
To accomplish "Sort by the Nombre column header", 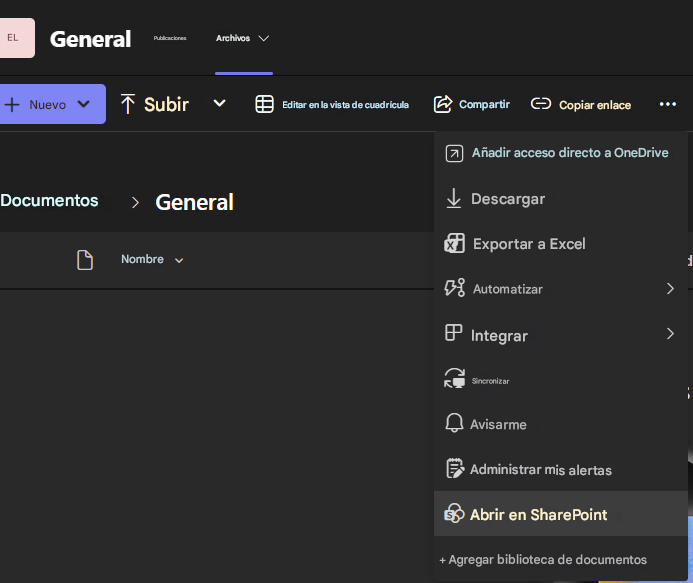I will click(x=142, y=259).
